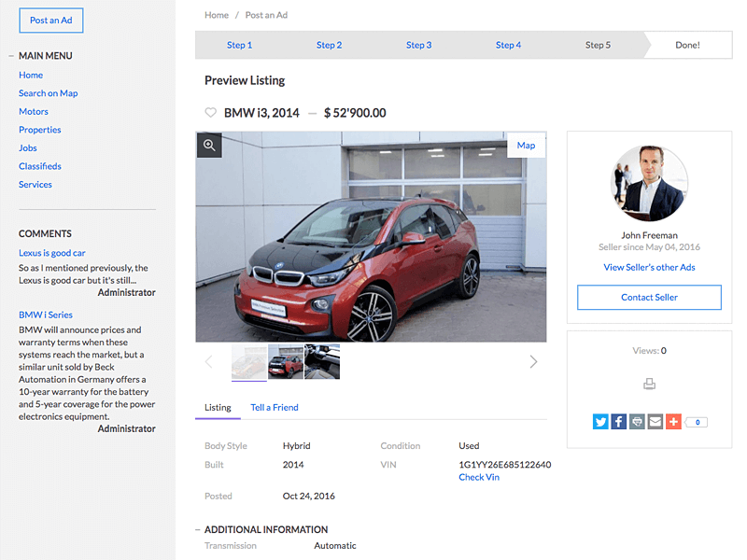747x560 pixels.
Task: Click the print share icon
Action: coord(637,422)
